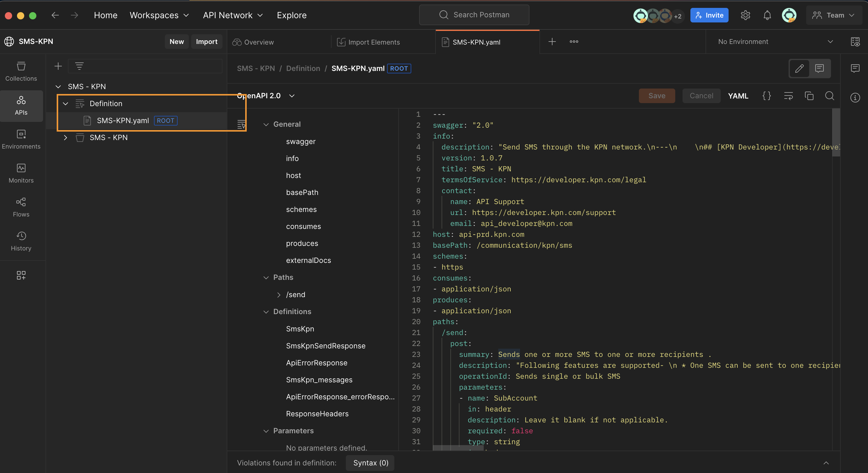The width and height of the screenshot is (868, 473).
Task: Go forward with the right arrow
Action: (x=75, y=15)
